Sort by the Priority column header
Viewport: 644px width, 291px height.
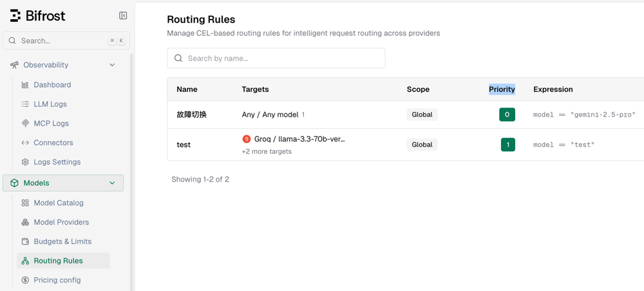pos(502,89)
